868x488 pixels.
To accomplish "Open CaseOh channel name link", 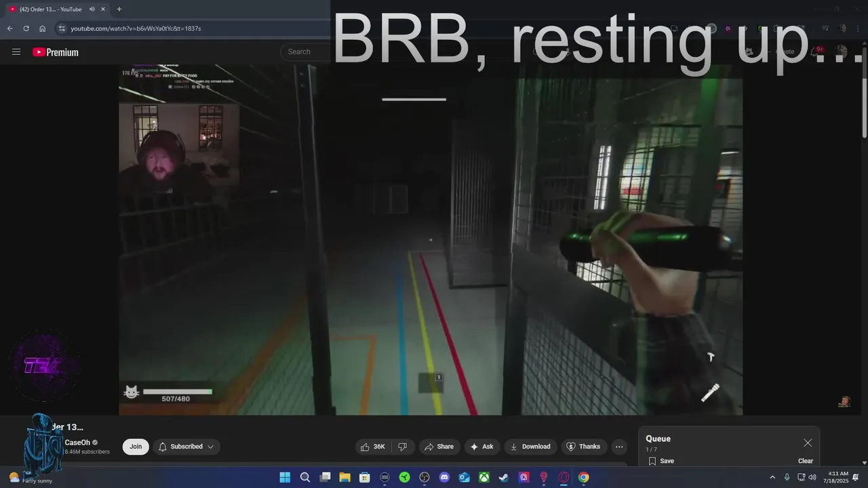I will [x=77, y=443].
